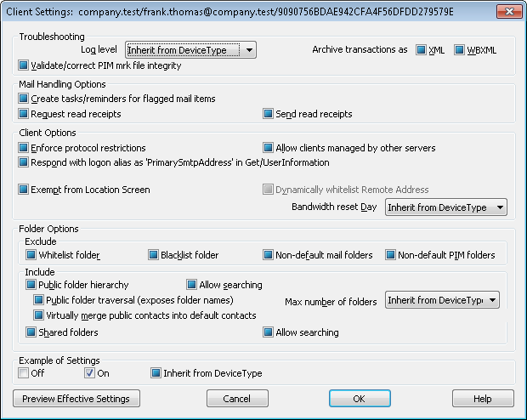Check the Blacklist folder exclude option

[154, 255]
